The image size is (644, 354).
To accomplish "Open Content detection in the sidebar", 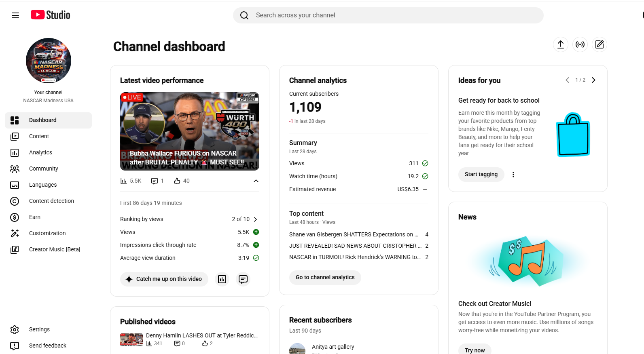I will 49,201.
